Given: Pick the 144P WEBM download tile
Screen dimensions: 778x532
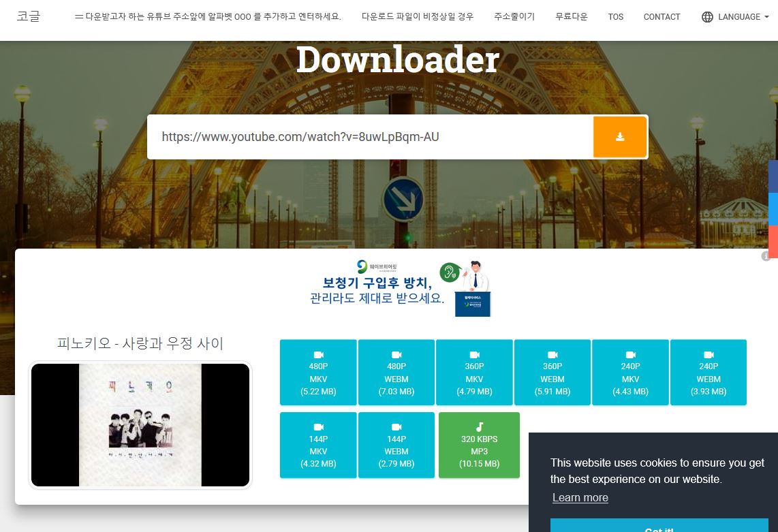Looking at the screenshot, I should (x=396, y=445).
